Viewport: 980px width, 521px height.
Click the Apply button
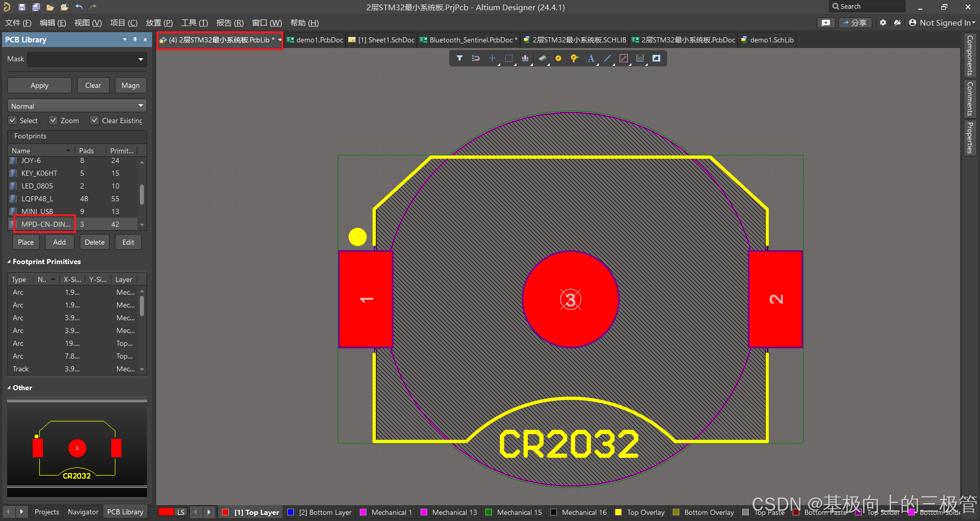pos(39,85)
